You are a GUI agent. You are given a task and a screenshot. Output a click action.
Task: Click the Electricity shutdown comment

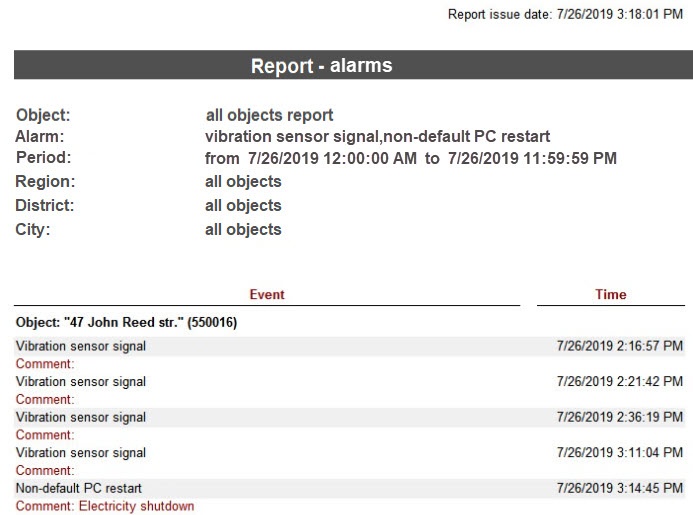click(105, 506)
